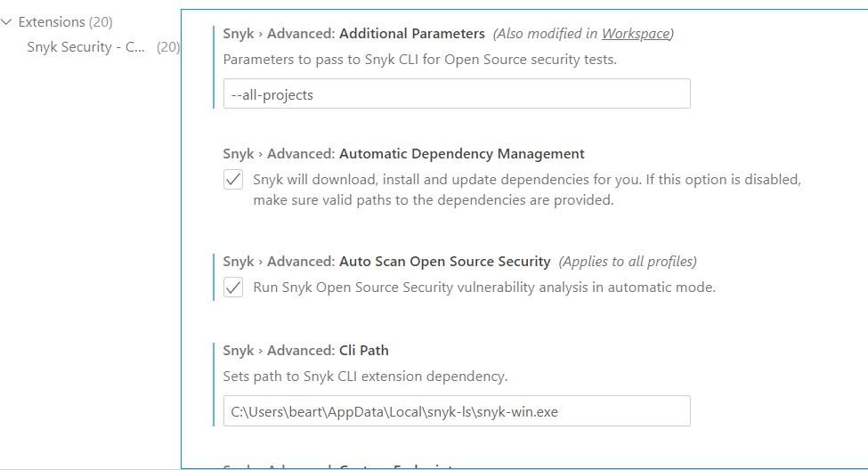Click the 'Run Snyk Open Source Security' description text
The width and height of the screenshot is (868, 470).
click(x=484, y=288)
